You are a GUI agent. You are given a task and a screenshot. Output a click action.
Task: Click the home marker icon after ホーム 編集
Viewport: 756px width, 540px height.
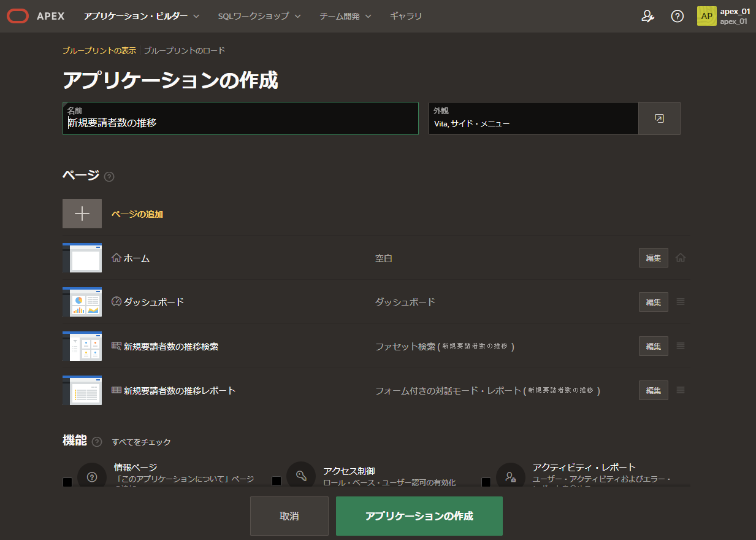[680, 258]
